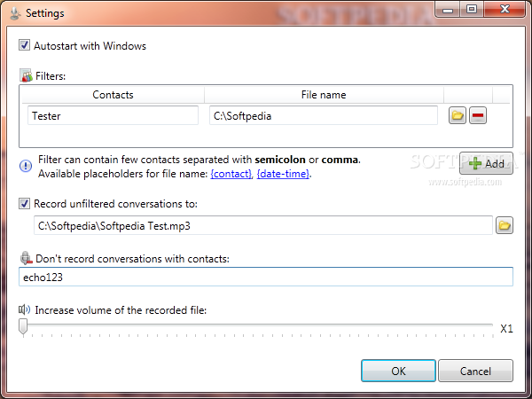Insert the [contact] placeholder link
532x399 pixels.
point(231,174)
